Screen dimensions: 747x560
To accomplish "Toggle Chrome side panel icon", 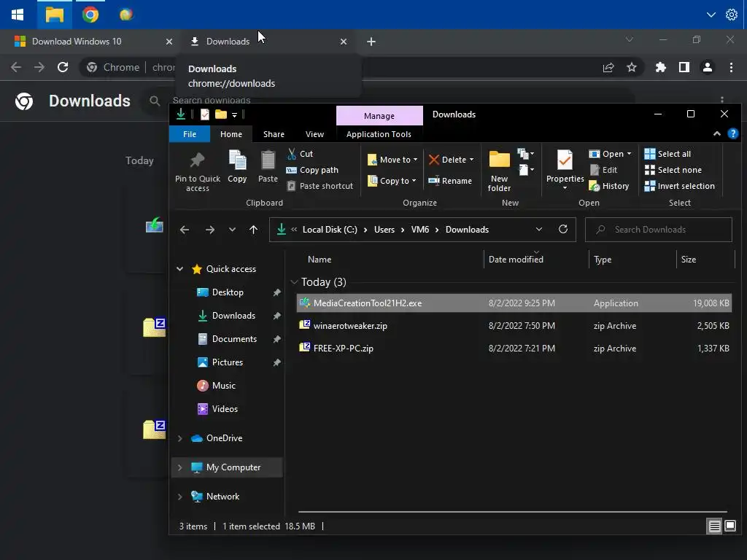I will coord(684,68).
